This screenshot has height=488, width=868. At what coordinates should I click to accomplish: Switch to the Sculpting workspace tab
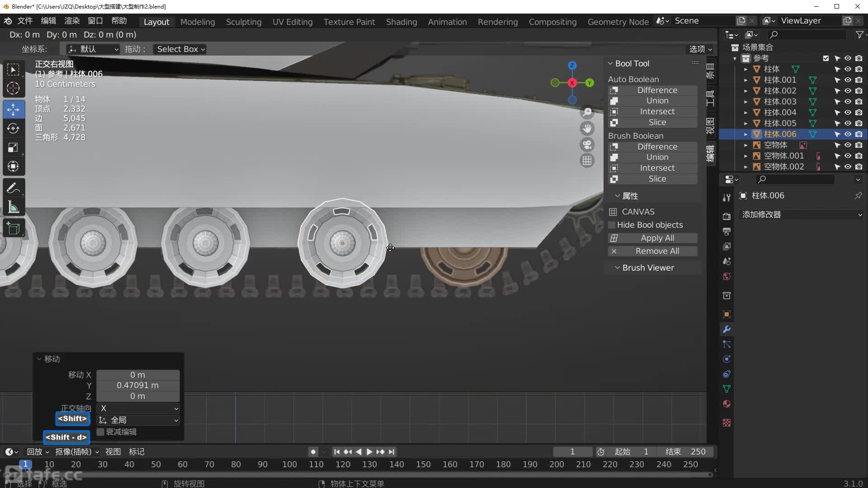[x=243, y=22]
